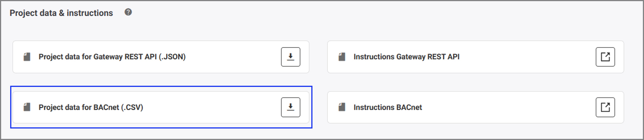Open Instructions Gateway REST API external link

point(605,57)
